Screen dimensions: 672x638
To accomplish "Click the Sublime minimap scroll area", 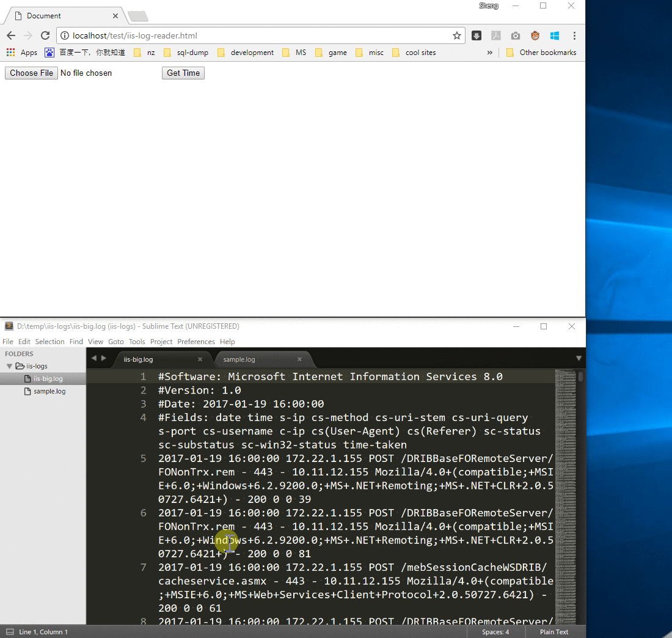I will pyautogui.click(x=566, y=489).
